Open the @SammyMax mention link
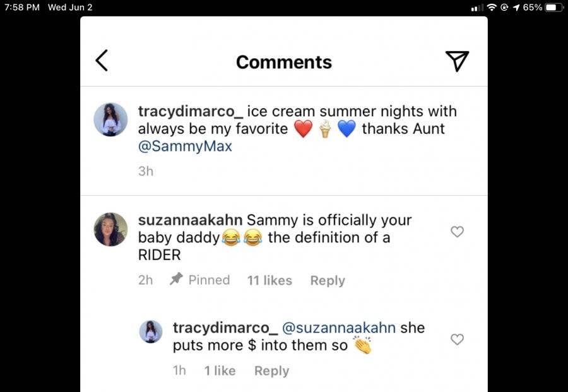The image size is (568, 392). [185, 146]
